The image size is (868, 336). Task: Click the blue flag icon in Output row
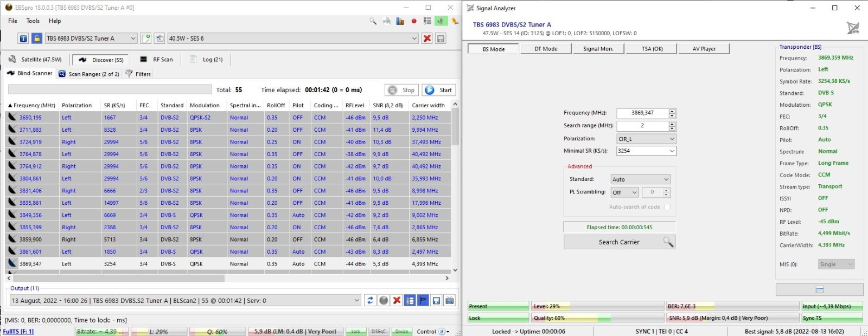coord(423,300)
